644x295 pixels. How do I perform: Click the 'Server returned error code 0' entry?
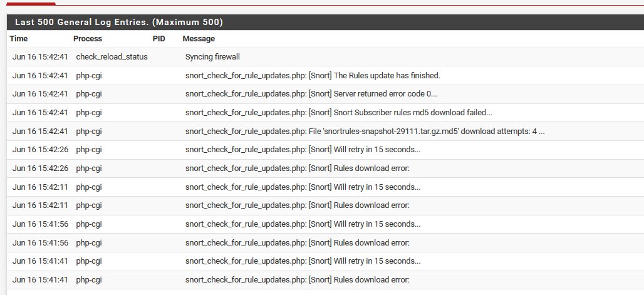coord(311,94)
